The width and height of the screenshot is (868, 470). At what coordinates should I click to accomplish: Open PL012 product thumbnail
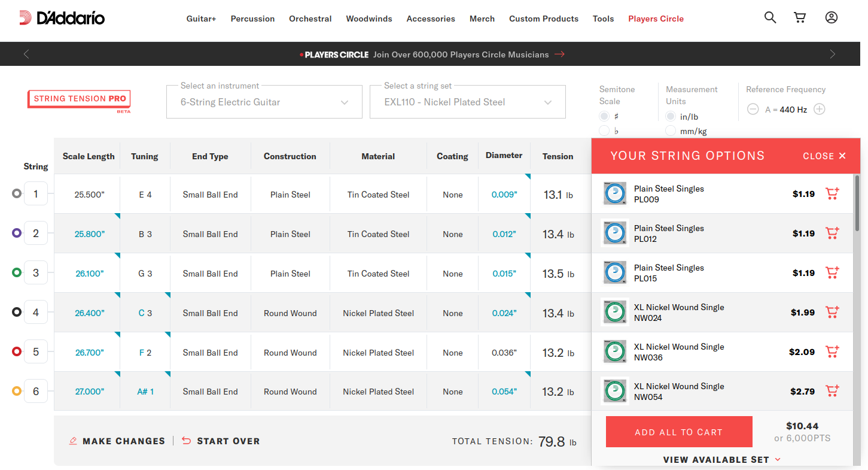click(x=614, y=233)
